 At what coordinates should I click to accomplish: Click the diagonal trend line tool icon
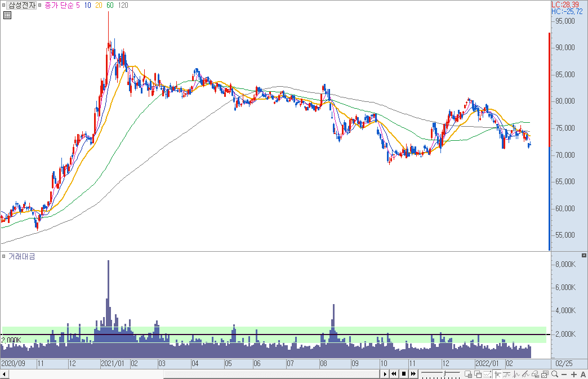(525, 374)
